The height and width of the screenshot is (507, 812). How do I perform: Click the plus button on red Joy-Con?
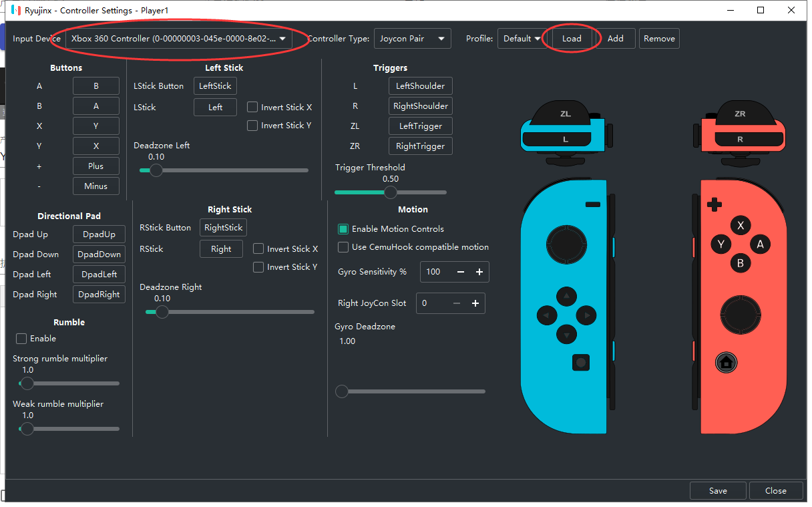(715, 204)
